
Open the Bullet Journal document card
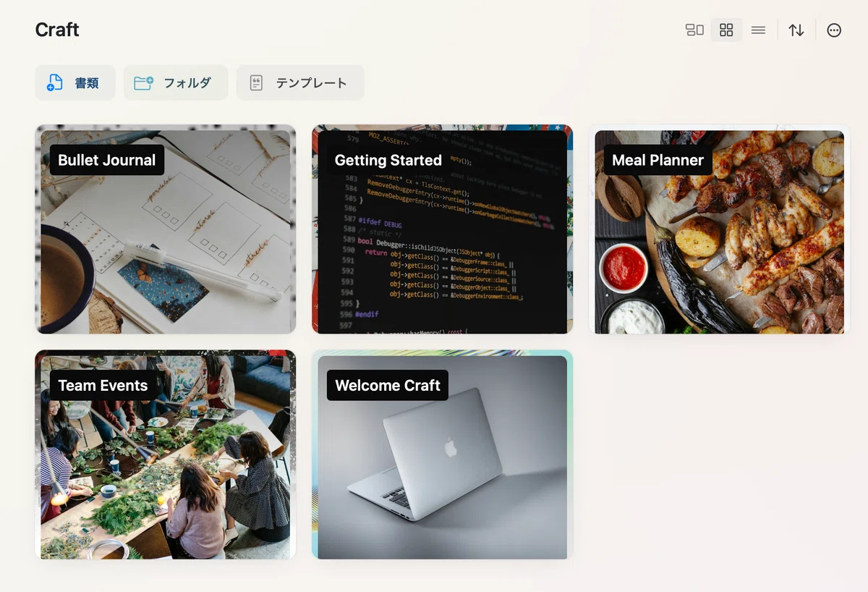coord(165,229)
